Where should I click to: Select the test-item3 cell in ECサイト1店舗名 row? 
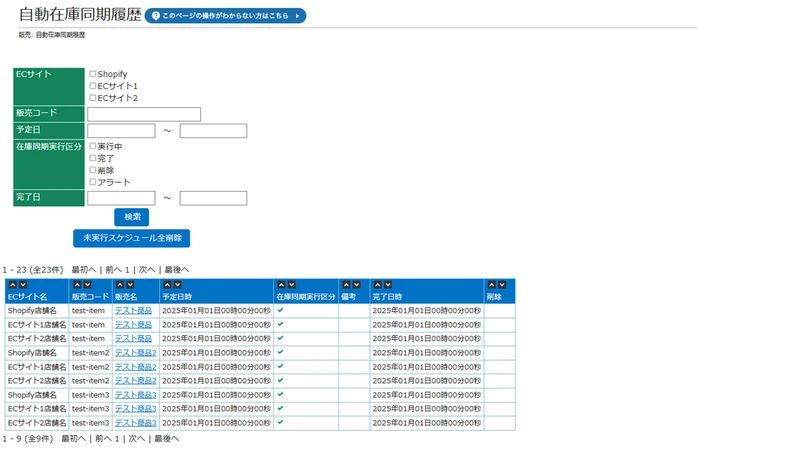pos(91,409)
